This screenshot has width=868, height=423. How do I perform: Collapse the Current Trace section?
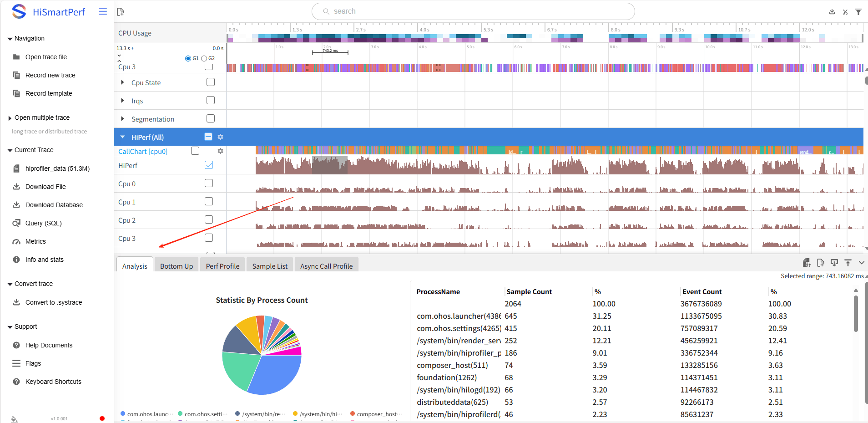pyautogui.click(x=10, y=150)
